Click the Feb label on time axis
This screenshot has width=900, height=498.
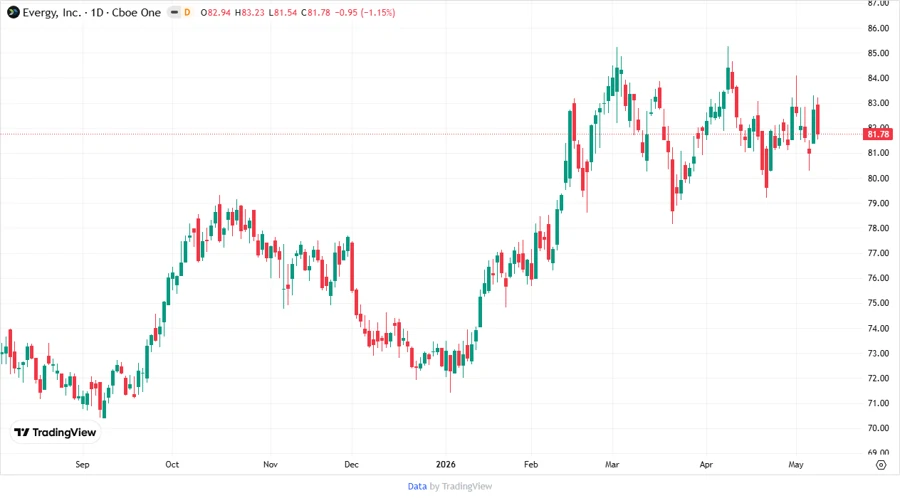pos(531,464)
